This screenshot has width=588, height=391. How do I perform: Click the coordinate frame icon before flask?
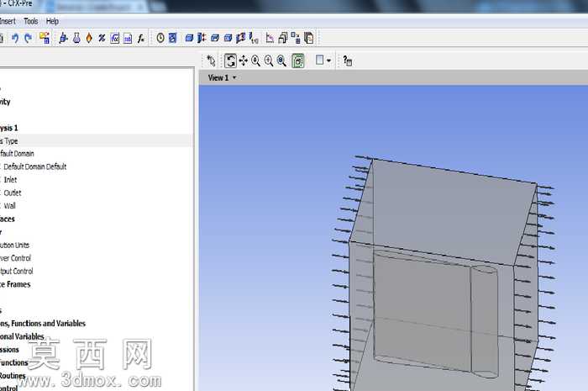click(63, 38)
